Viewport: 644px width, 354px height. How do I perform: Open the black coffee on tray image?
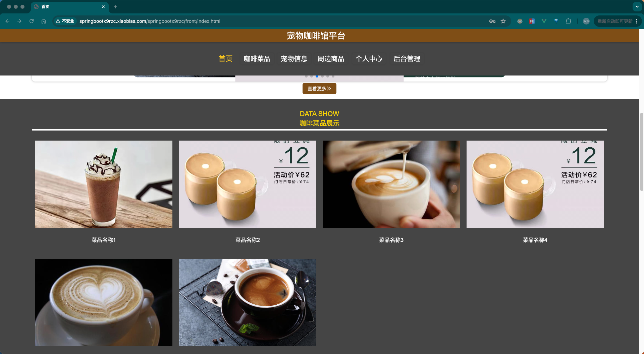(x=248, y=302)
